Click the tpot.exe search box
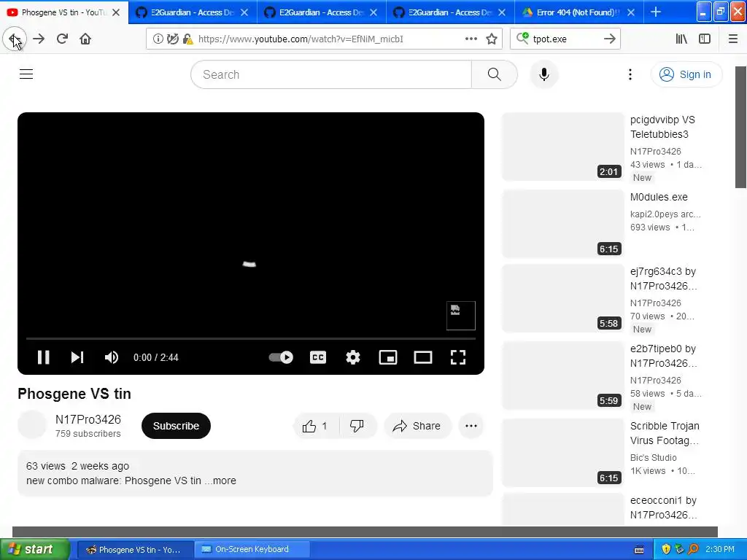The image size is (747, 560). (566, 39)
